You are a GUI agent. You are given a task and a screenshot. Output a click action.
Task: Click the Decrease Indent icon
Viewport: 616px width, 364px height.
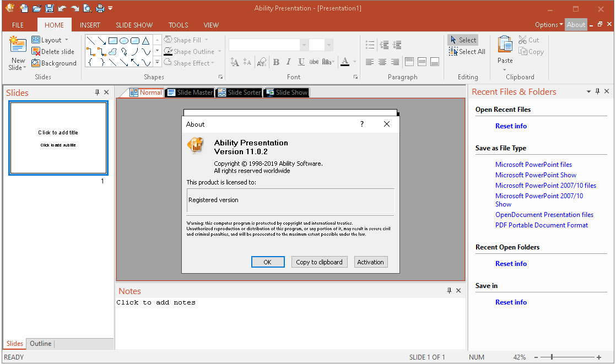click(x=384, y=45)
